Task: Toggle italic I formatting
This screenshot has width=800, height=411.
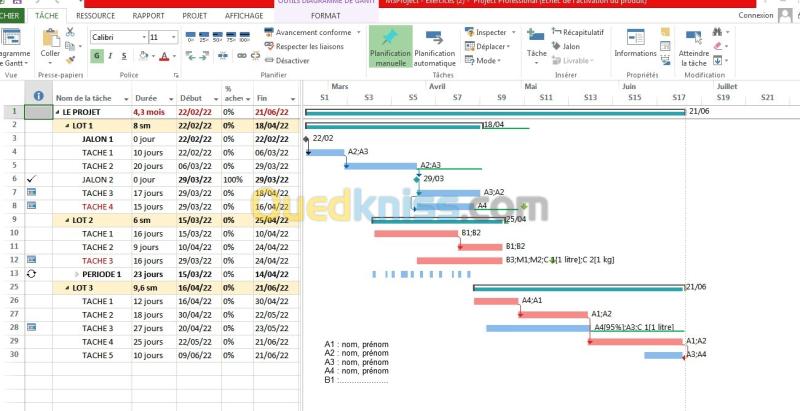Action: [109, 56]
